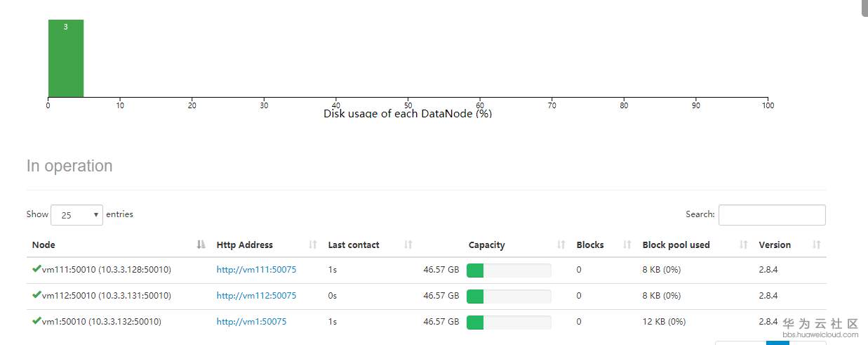The height and width of the screenshot is (345, 868).
Task: Click sort arrows beside Blocks header
Action: point(627,245)
